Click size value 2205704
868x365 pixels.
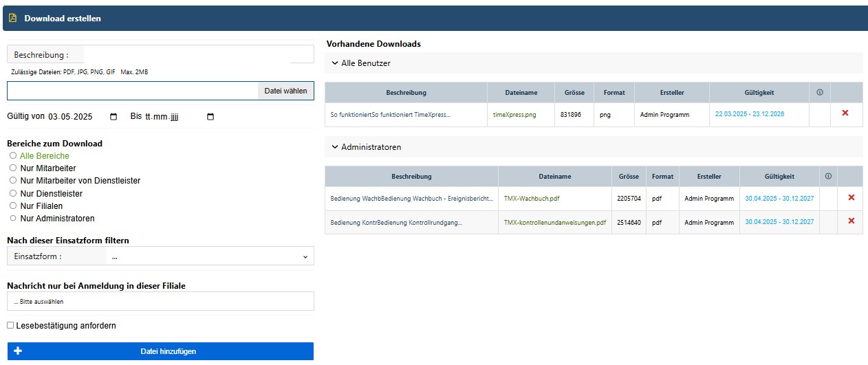[x=629, y=198]
